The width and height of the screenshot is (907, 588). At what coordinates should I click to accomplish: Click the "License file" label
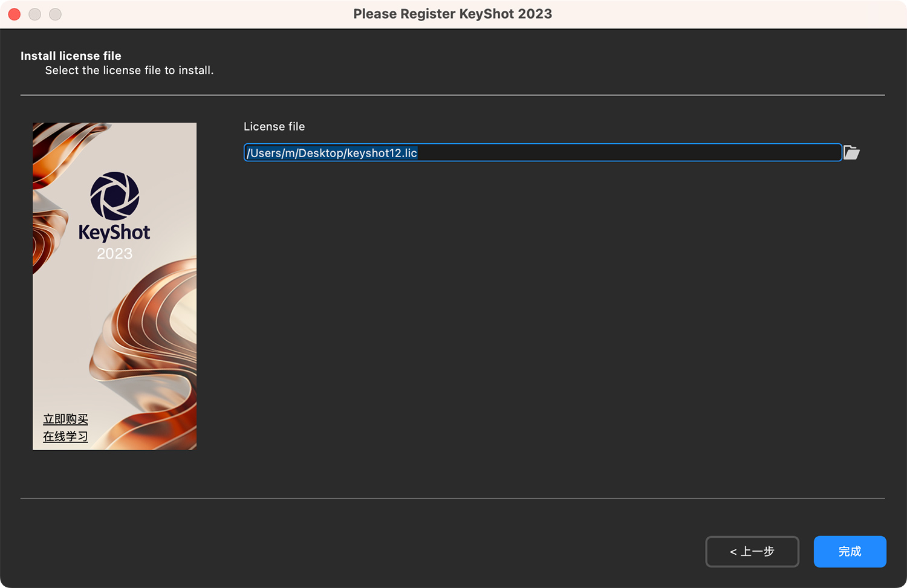274,126
